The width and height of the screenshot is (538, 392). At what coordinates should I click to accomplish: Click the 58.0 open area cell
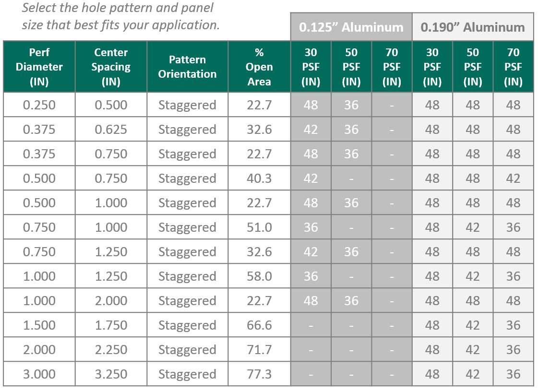point(259,276)
